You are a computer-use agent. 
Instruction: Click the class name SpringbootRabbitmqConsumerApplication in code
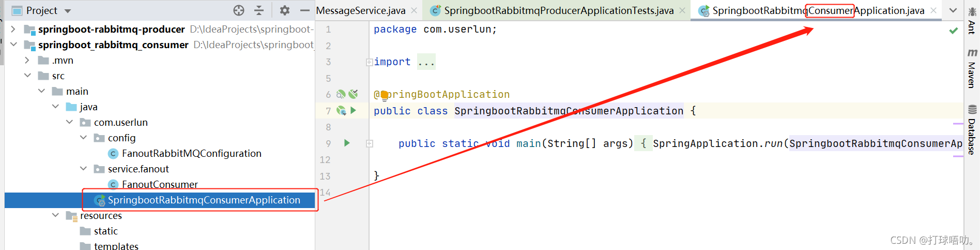click(x=569, y=111)
